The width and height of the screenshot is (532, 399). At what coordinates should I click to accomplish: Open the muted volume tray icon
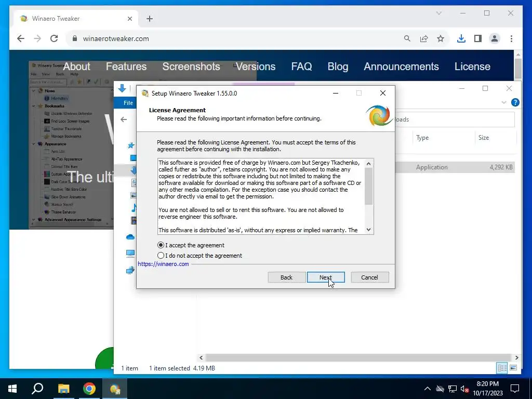(x=465, y=389)
